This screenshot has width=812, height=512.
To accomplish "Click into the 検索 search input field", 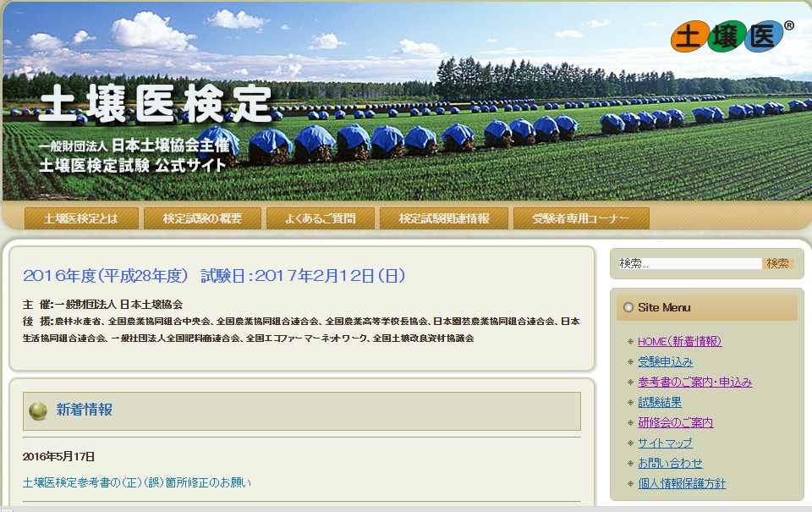I will [689, 263].
